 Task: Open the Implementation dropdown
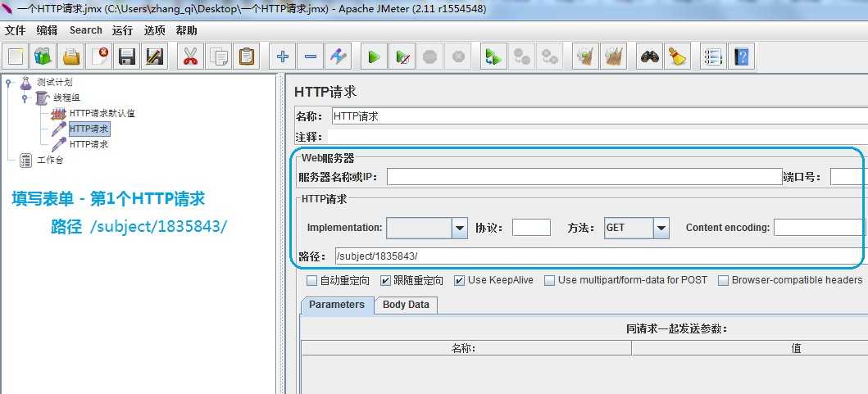point(460,228)
